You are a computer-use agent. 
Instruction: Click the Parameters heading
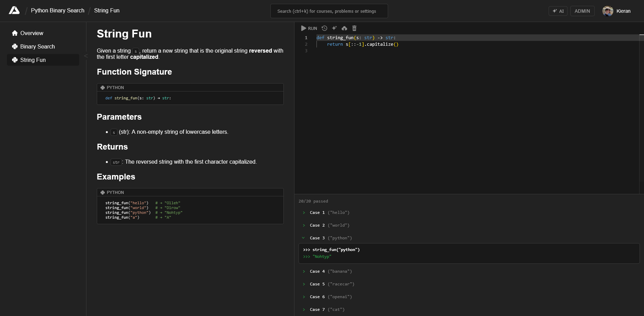click(x=119, y=117)
